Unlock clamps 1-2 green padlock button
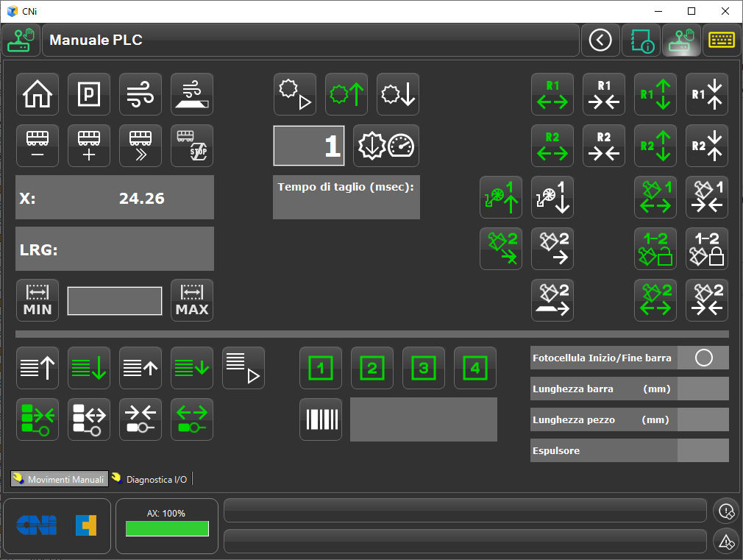 click(655, 249)
